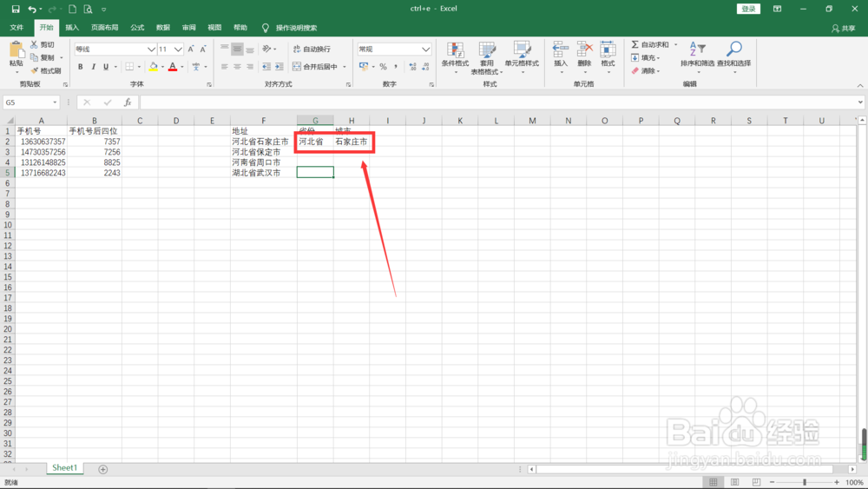
Task: Switch to the 数据 (Data) tab
Action: pyautogui.click(x=163, y=28)
